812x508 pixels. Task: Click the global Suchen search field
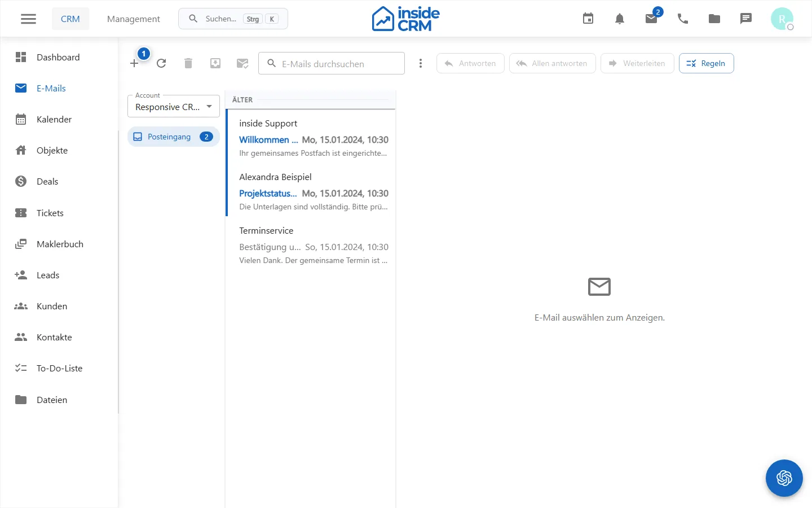click(x=233, y=19)
